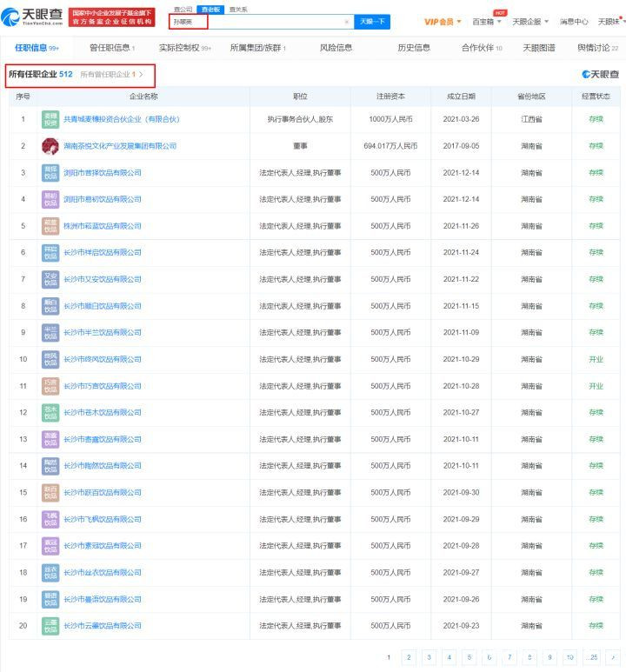This screenshot has height=672, width=626.
Task: Open the 历史信息 tab
Action: point(414,48)
